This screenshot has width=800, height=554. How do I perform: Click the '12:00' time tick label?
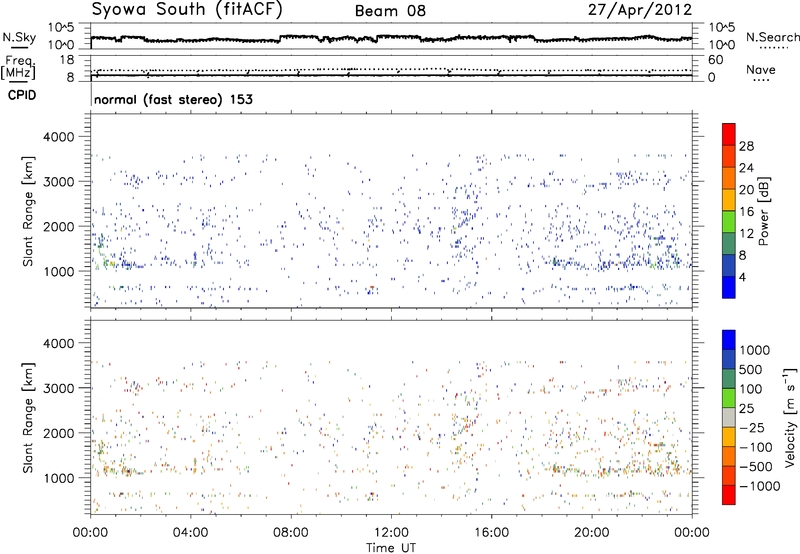pos(391,533)
